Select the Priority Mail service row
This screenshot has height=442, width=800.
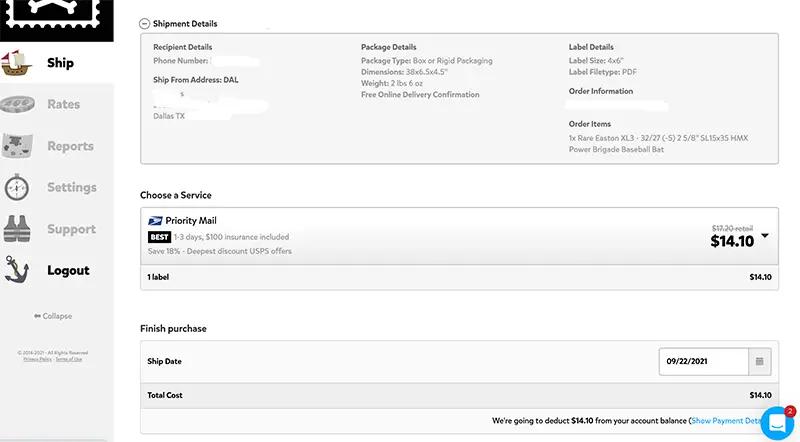tap(459, 236)
